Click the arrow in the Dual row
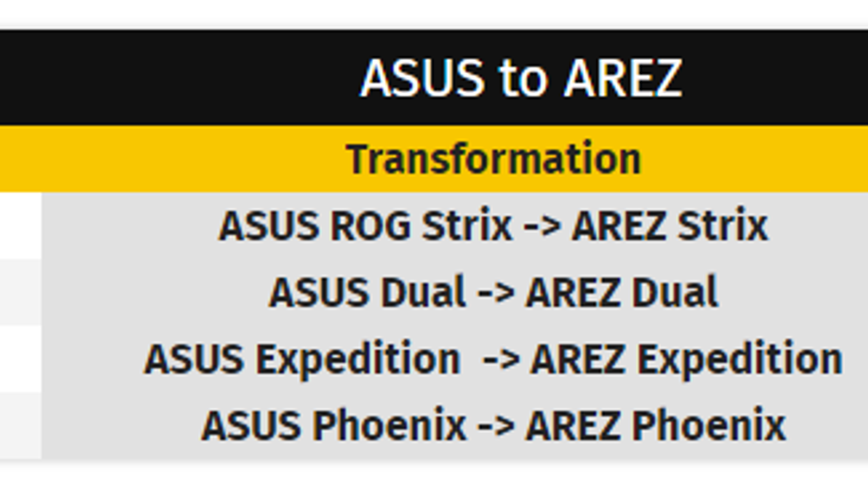Viewport: 868px width, 488px height. coord(496,292)
